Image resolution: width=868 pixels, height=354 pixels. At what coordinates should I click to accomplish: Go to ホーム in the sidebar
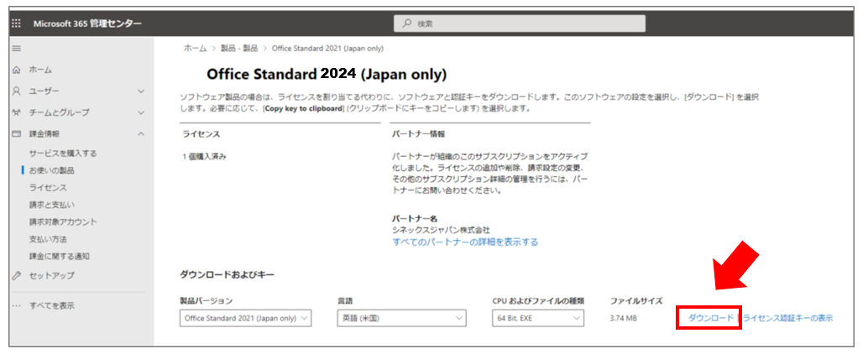[x=40, y=70]
